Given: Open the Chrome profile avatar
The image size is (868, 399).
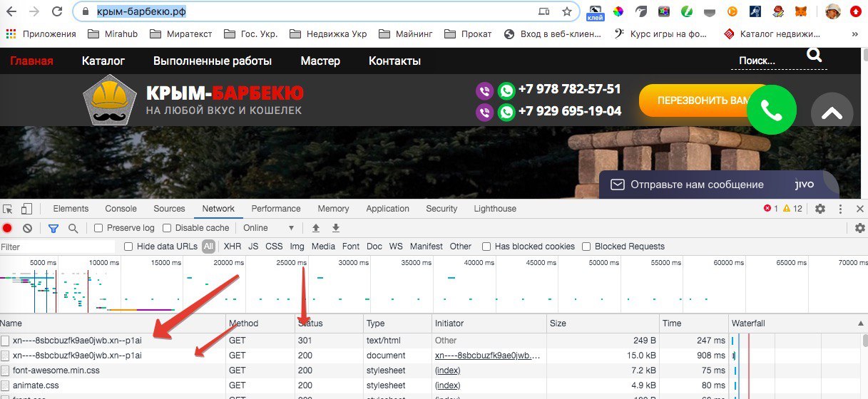Looking at the screenshot, I should (x=832, y=11).
